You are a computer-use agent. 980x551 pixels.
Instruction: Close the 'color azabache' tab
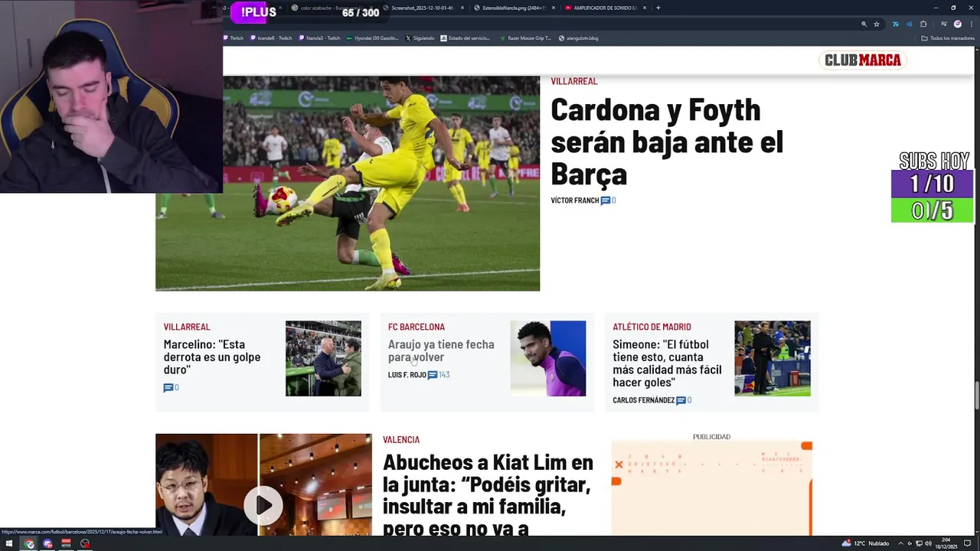[x=373, y=8]
